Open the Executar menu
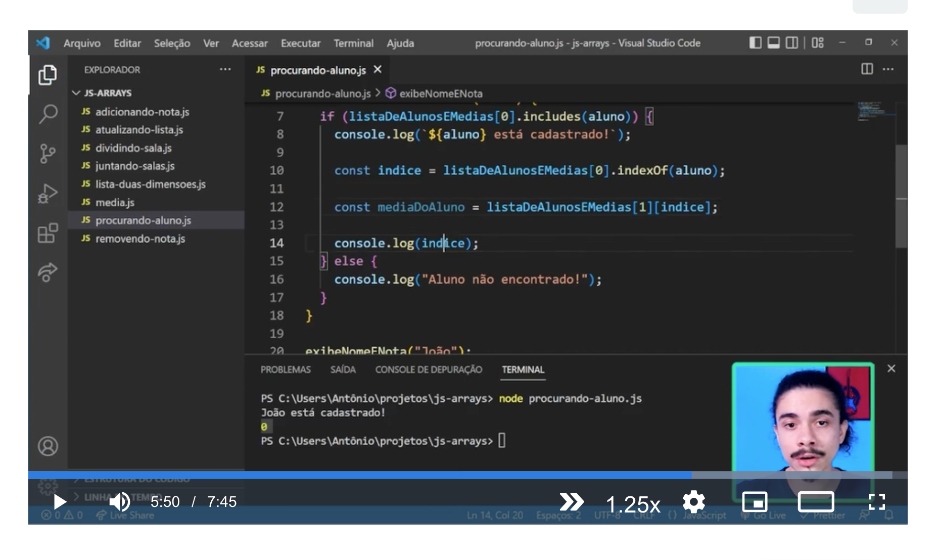 point(301,43)
